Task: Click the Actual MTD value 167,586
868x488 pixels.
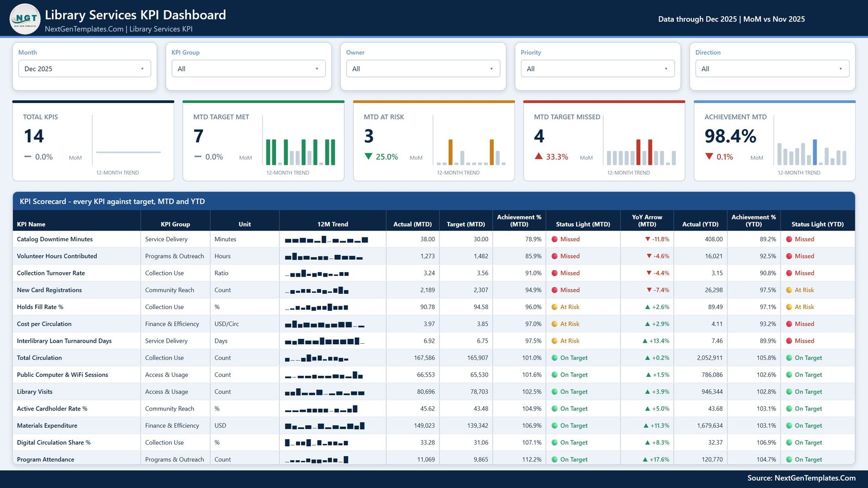Action: coord(424,358)
